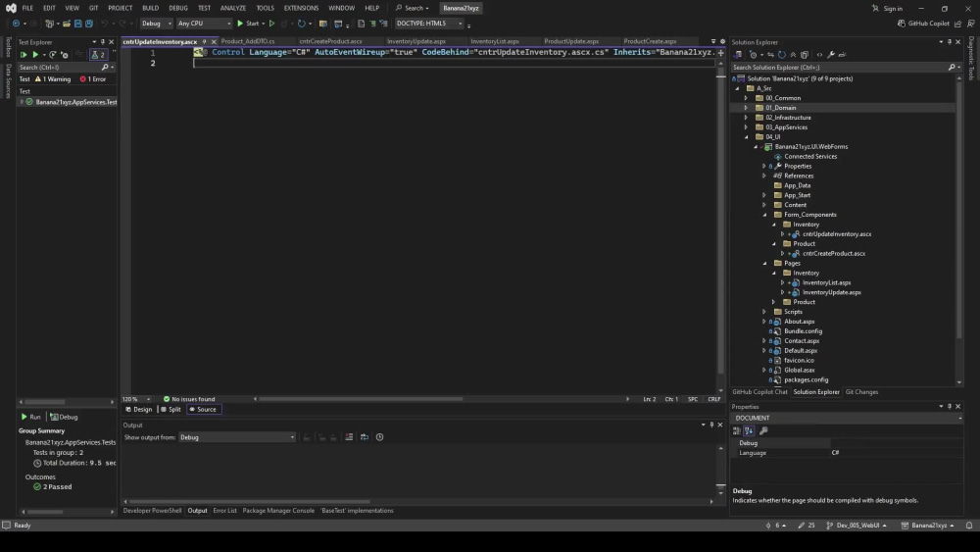Open the EXTENSIONS menu

click(301, 8)
